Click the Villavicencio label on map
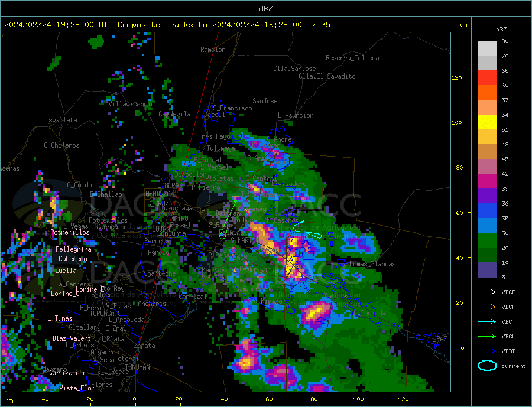Screen dimensions: 532x407 (x=131, y=104)
